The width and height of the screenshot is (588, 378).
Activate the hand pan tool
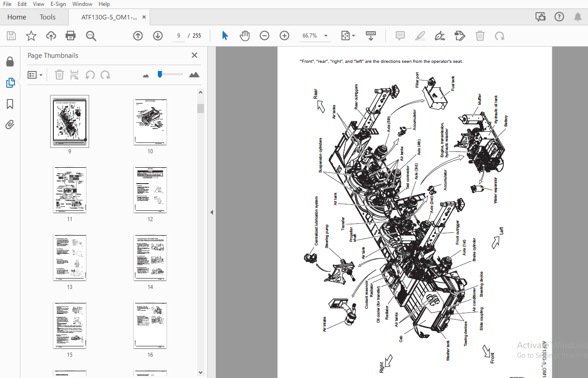pos(245,36)
